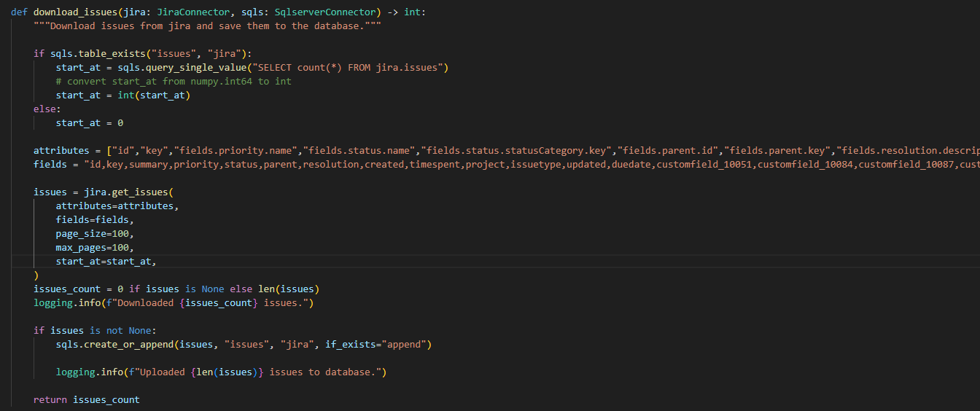Screen dimensions: 980x411
Task: Click the issues_count assignment with len(issues)
Action: tap(176, 289)
